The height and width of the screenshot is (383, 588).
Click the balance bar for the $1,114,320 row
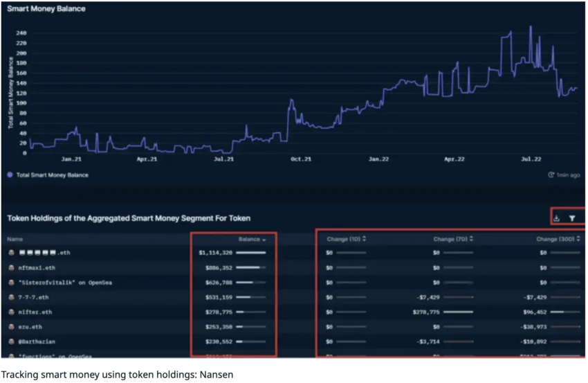coord(251,253)
